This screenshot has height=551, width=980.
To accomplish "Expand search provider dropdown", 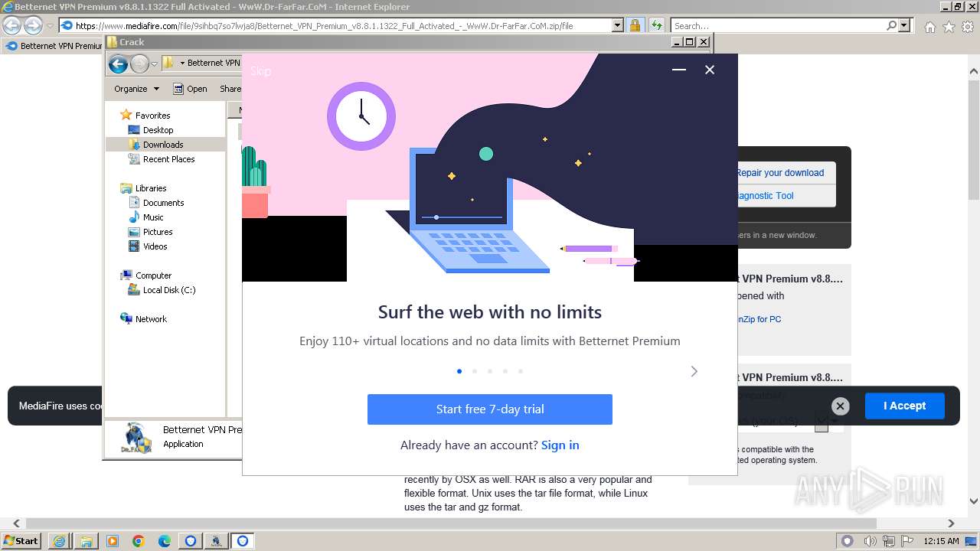I will click(x=905, y=25).
